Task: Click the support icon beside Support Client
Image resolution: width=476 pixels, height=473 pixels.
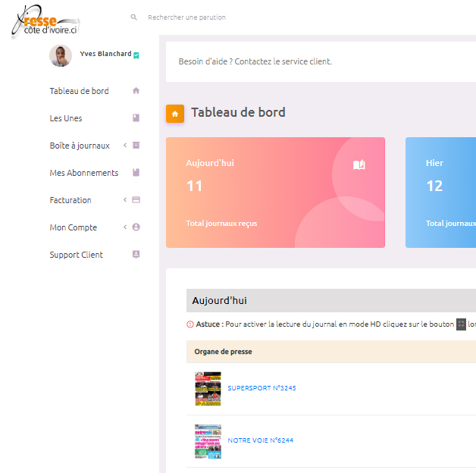Action: point(136,255)
